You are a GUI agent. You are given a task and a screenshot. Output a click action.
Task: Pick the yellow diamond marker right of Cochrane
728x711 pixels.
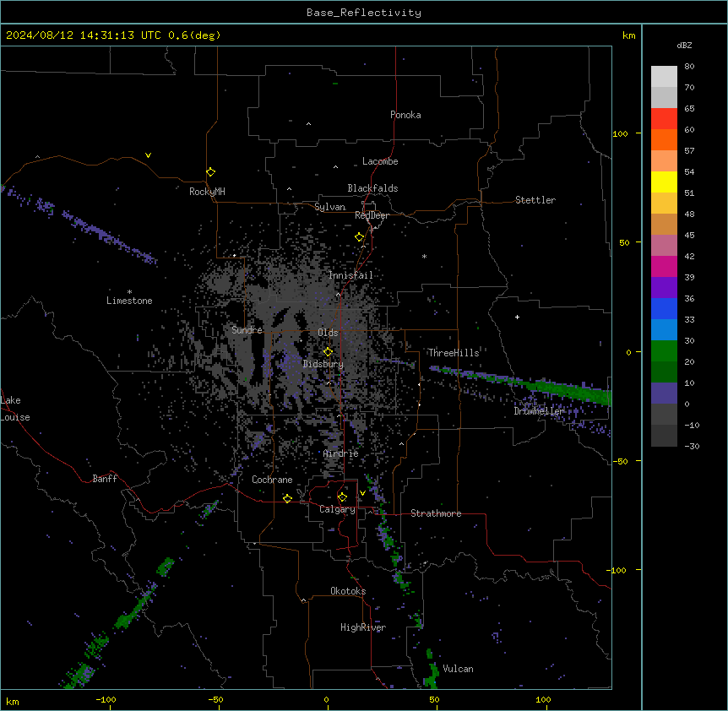(287, 498)
